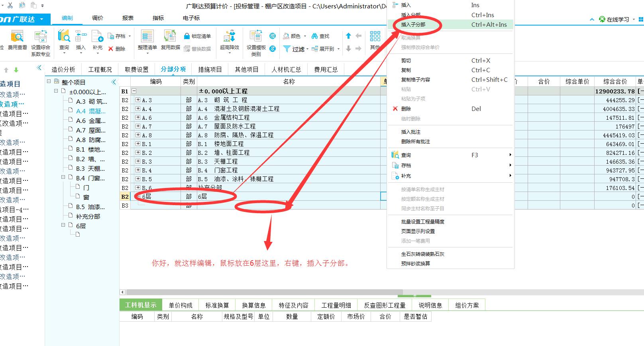The width and height of the screenshot is (644, 346).
Task: Choose 删除 in the context menu
Action: point(450,109)
